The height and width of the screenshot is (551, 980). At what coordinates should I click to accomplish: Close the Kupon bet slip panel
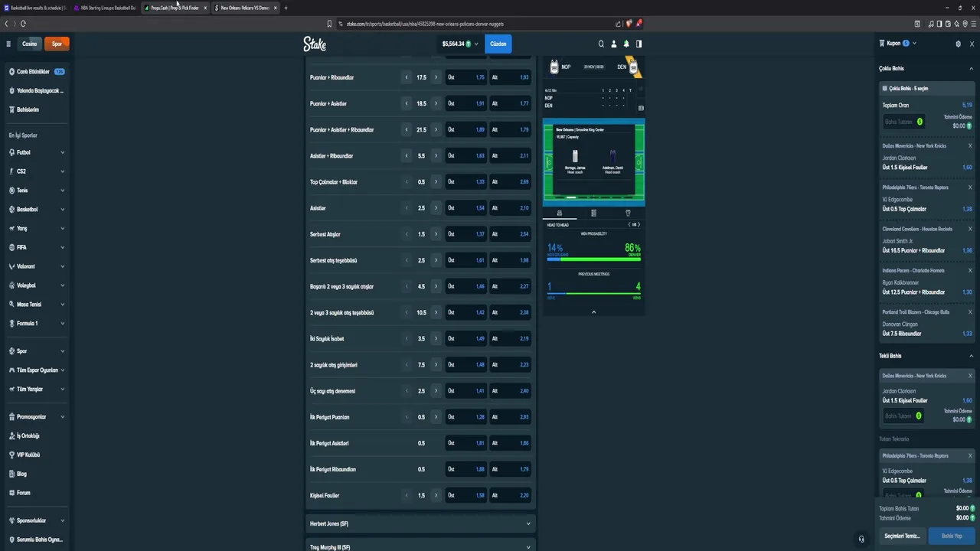pos(972,44)
